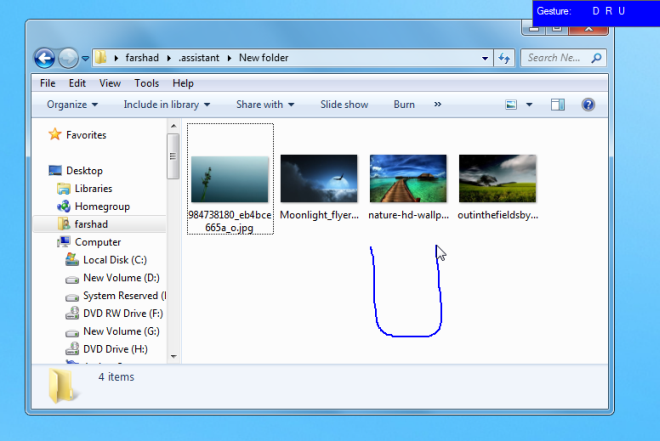The height and width of the screenshot is (441, 660).
Task: Click the Slide show button
Action: (344, 104)
